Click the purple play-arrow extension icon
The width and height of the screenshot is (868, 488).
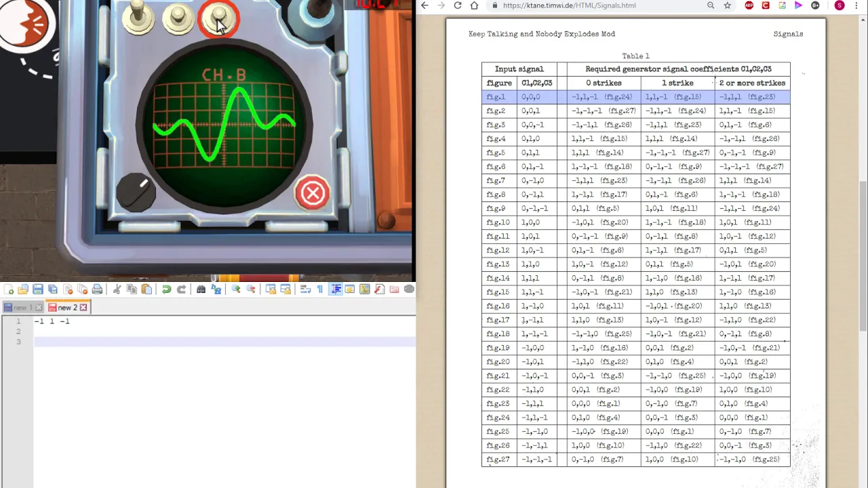point(798,5)
